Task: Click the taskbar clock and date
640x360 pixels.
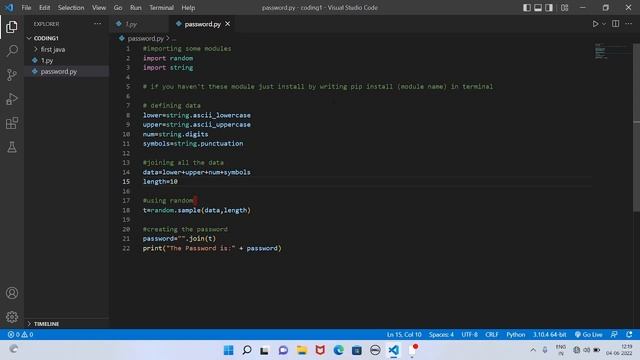Action: [620, 350]
